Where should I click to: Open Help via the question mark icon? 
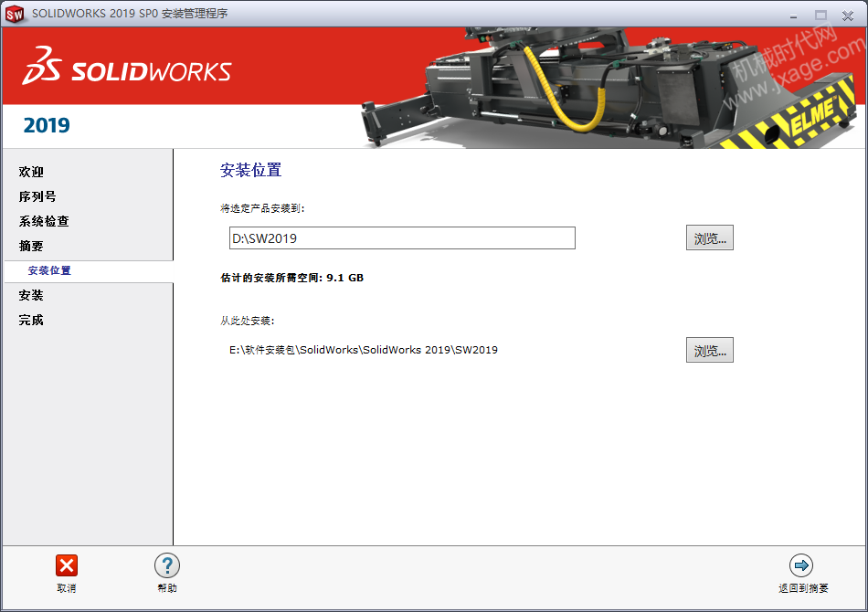(166, 565)
